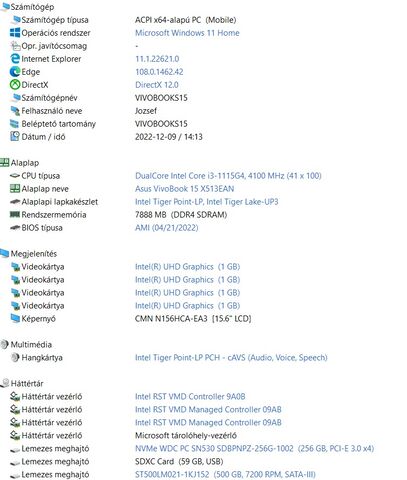The width and height of the screenshot is (407, 480).
Task: Open the Intel Tiger Point-LP PCH cAVS audio link
Action: point(231,357)
